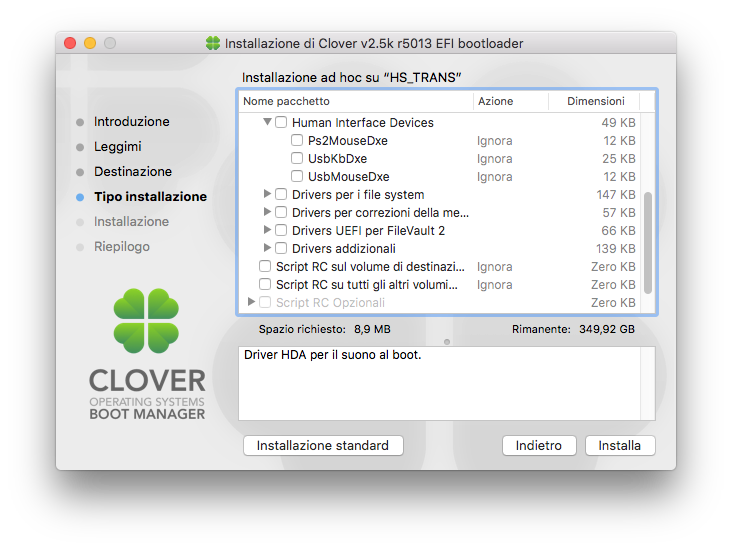Expand the Script RC Opzionali group
Viewport: 732px width, 550px height.
point(251,302)
